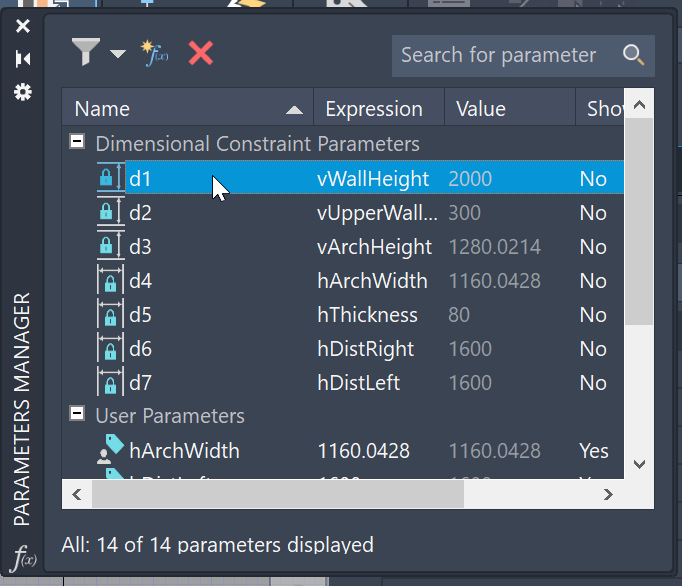This screenshot has width=682, height=586.
Task: Click the value 80 in d5 row
Action: click(459, 315)
